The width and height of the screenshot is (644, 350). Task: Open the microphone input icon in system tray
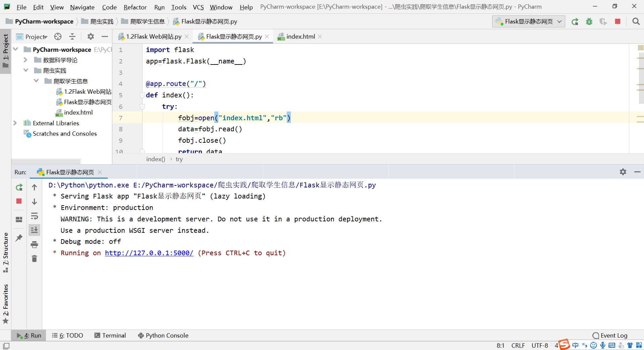click(x=603, y=345)
